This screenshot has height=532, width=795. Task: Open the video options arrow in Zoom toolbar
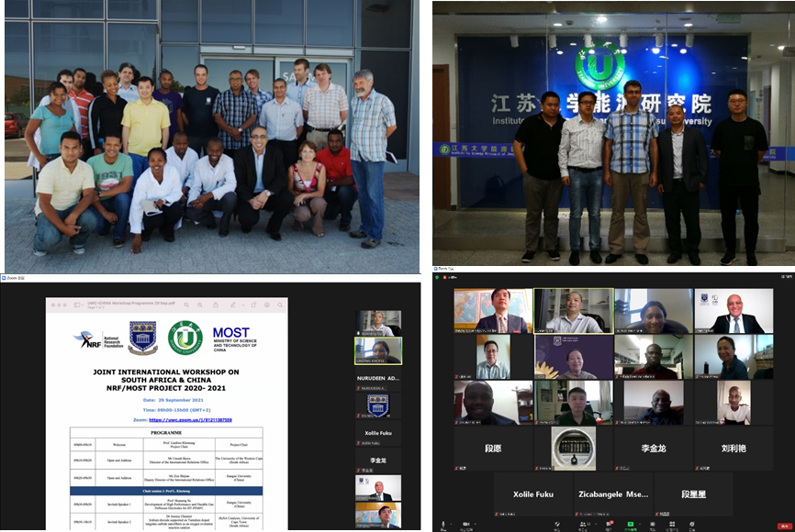475,524
